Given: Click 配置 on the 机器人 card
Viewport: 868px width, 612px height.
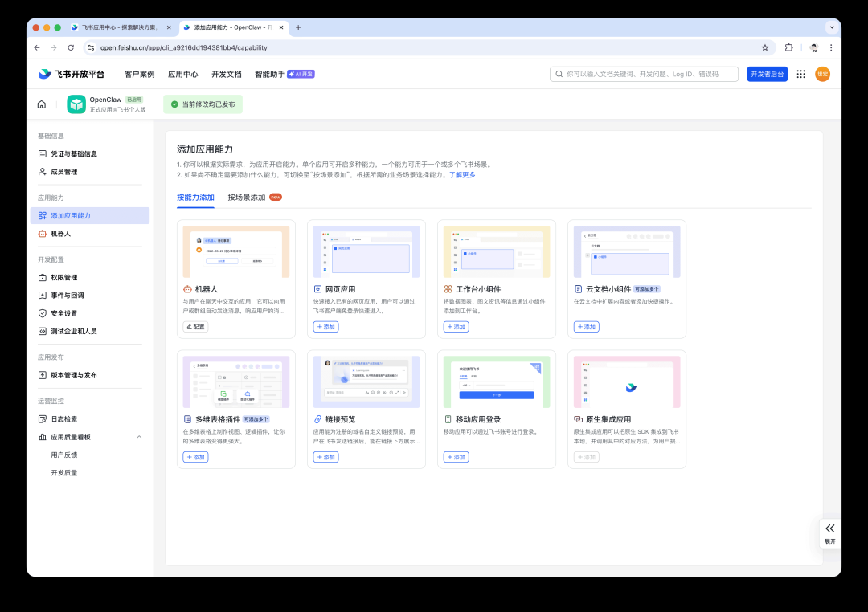Looking at the screenshot, I should tap(195, 327).
